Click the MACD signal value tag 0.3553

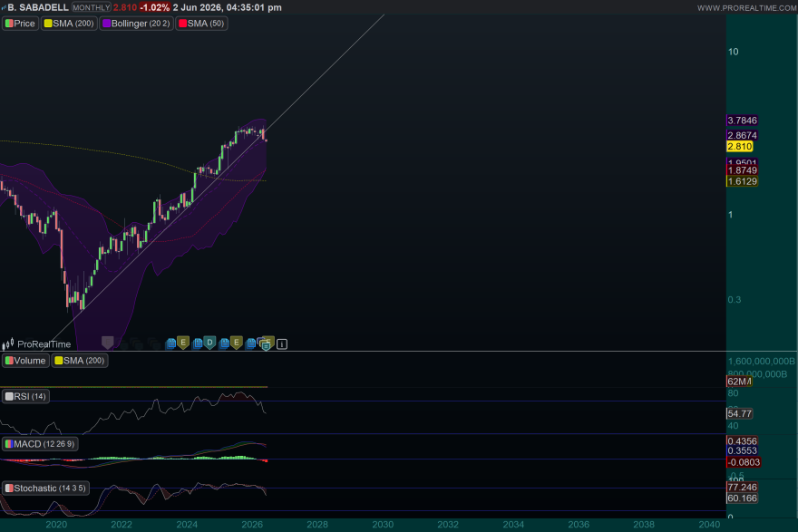[x=742, y=450]
